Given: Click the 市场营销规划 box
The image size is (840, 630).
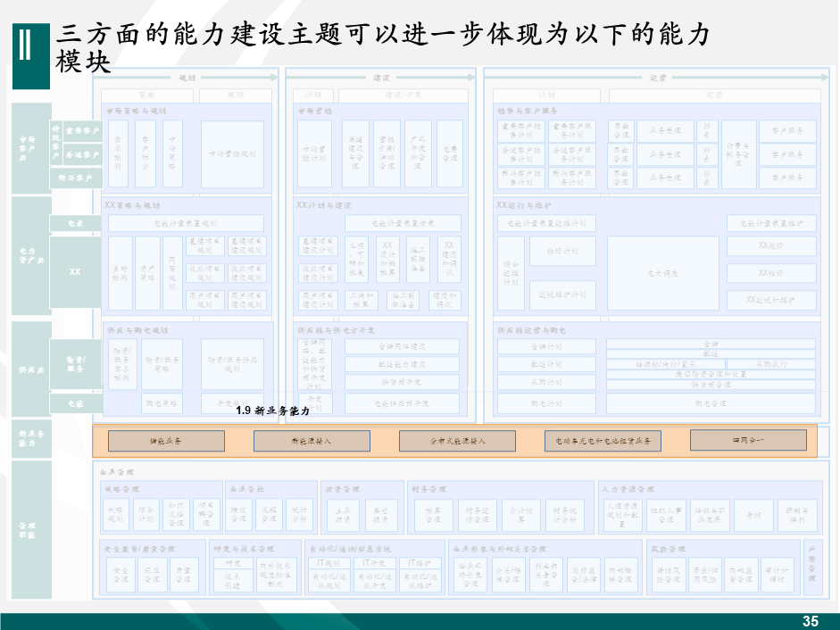Looking at the screenshot, I should click(x=232, y=153).
